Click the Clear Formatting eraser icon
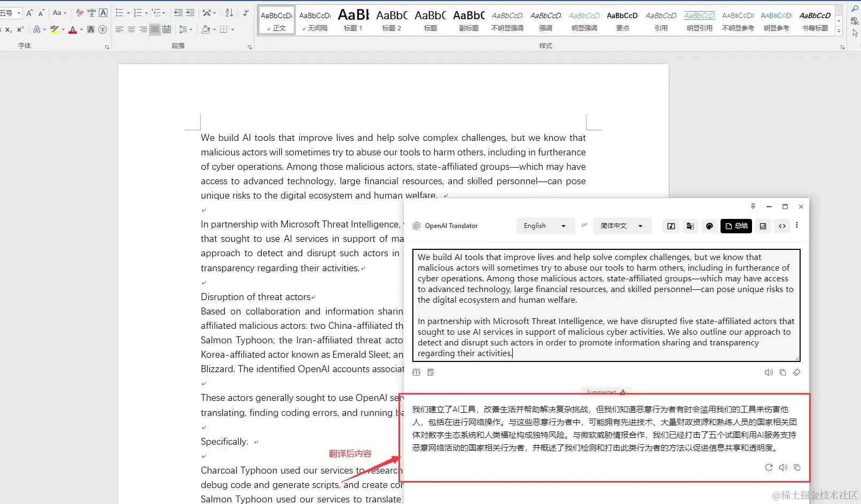This screenshot has width=861, height=504. pos(80,13)
